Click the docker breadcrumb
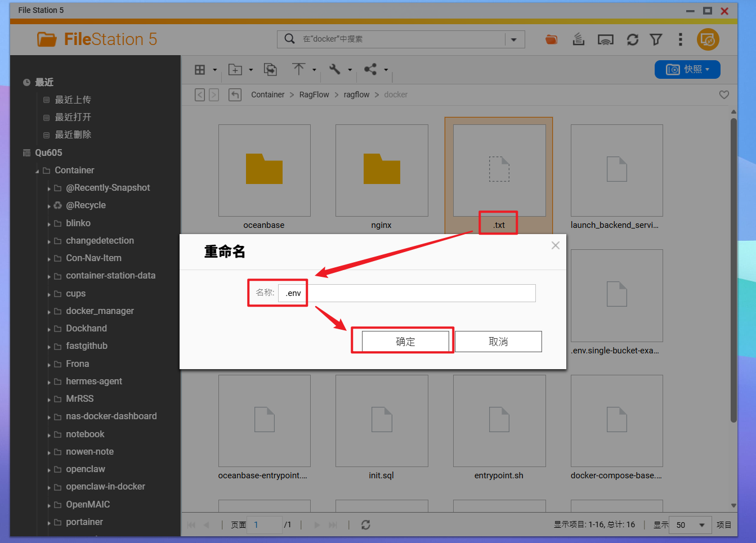Image resolution: width=756 pixels, height=543 pixels. (x=396, y=95)
